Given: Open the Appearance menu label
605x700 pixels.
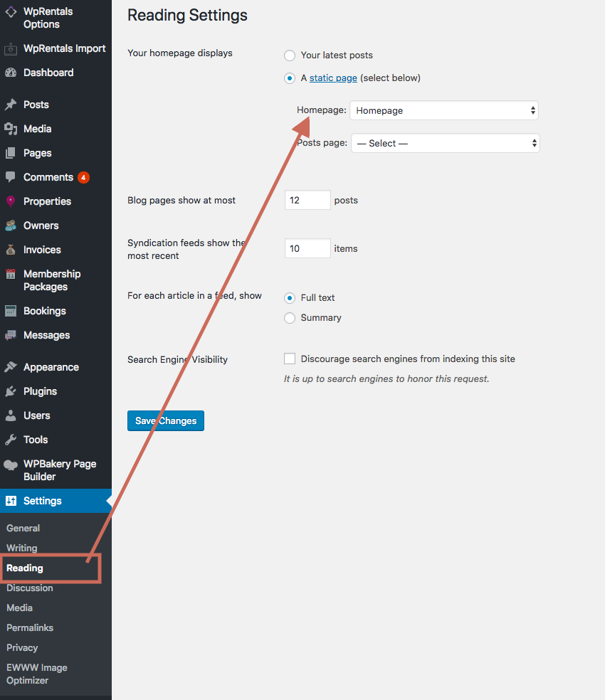Looking at the screenshot, I should point(51,367).
